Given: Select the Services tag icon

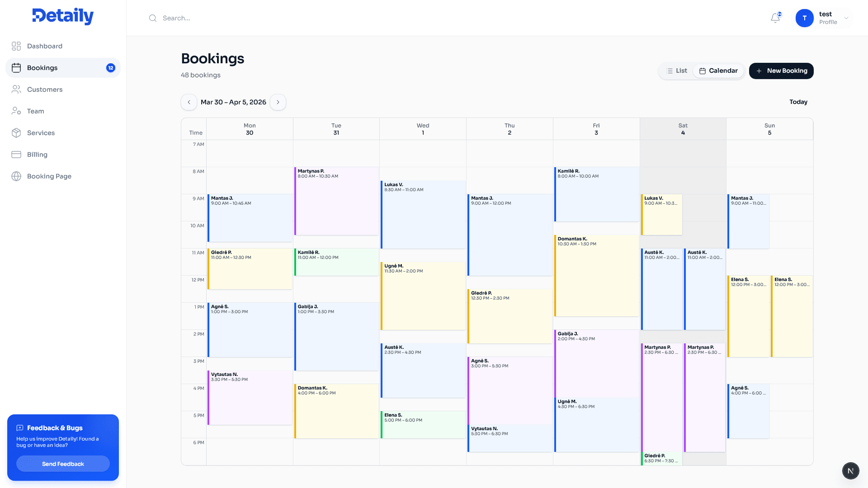Looking at the screenshot, I should (16, 132).
